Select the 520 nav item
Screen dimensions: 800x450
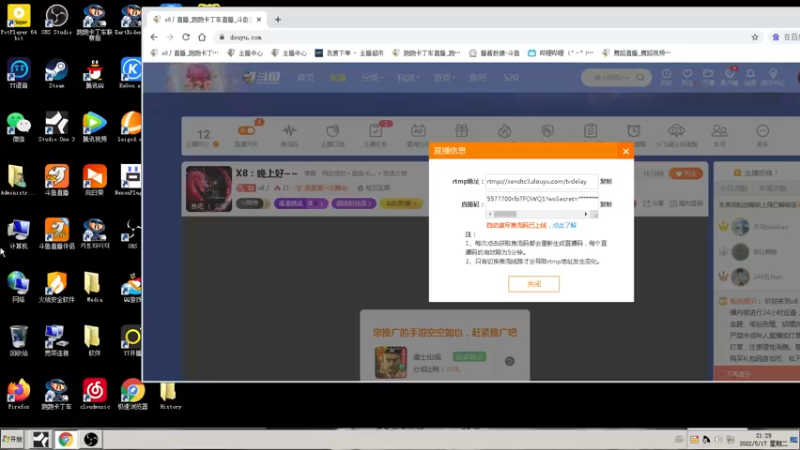[510, 78]
